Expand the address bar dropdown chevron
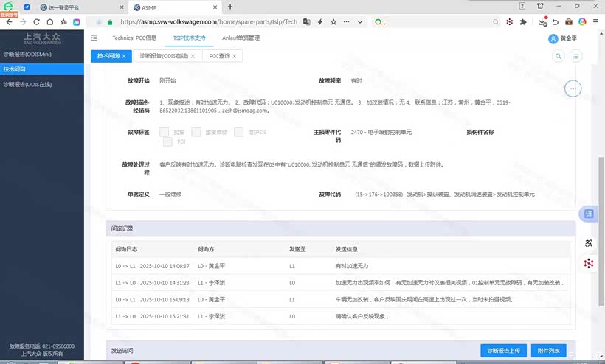605x364 pixels. click(359, 22)
